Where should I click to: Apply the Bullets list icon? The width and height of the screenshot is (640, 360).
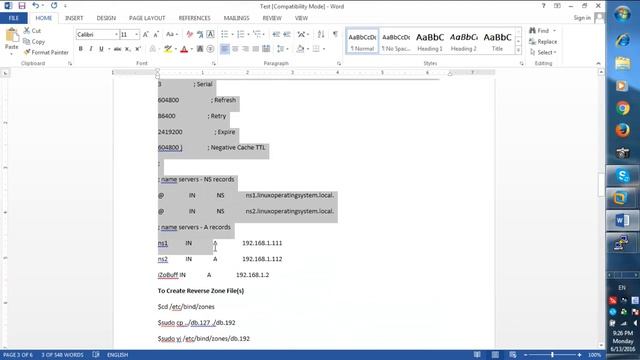pyautogui.click(x=224, y=34)
